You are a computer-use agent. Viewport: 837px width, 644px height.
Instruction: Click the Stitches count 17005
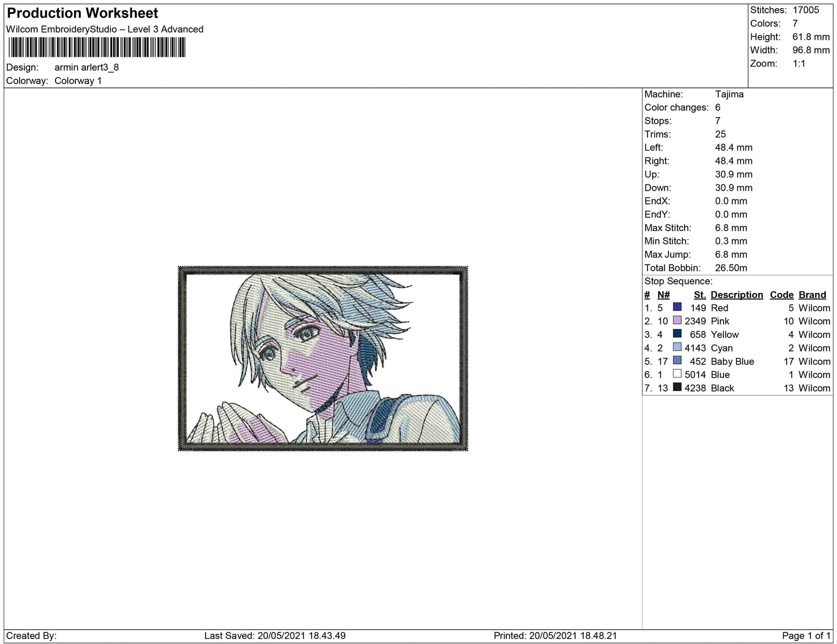tap(806, 10)
